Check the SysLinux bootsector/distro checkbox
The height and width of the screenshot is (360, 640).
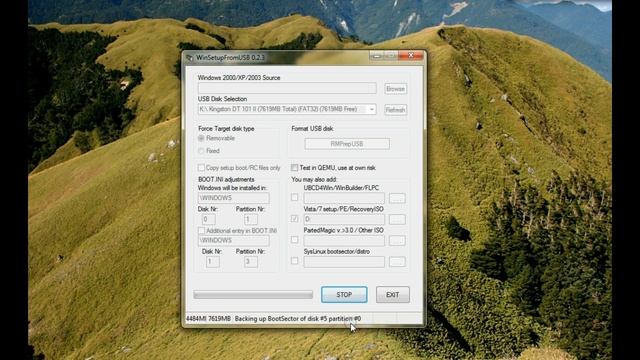point(294,260)
